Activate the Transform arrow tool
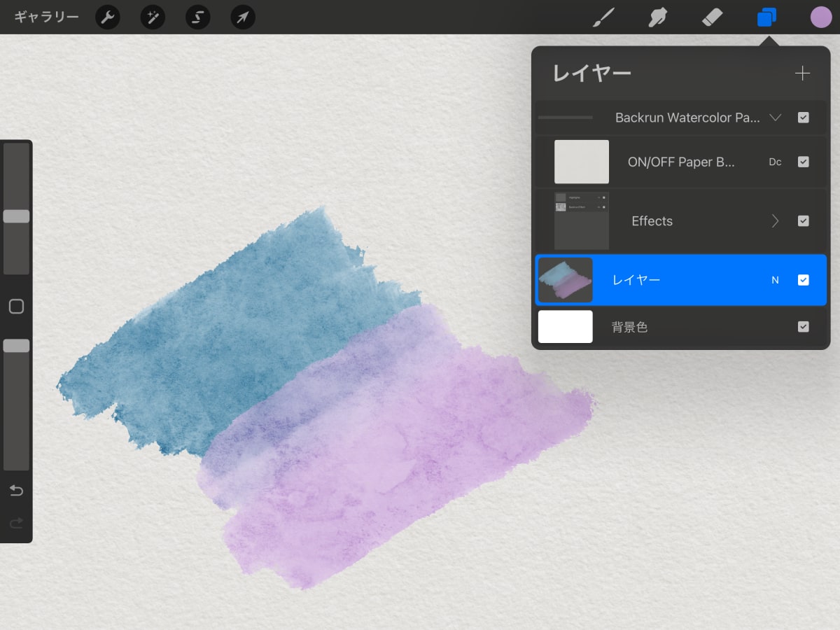 (x=243, y=17)
